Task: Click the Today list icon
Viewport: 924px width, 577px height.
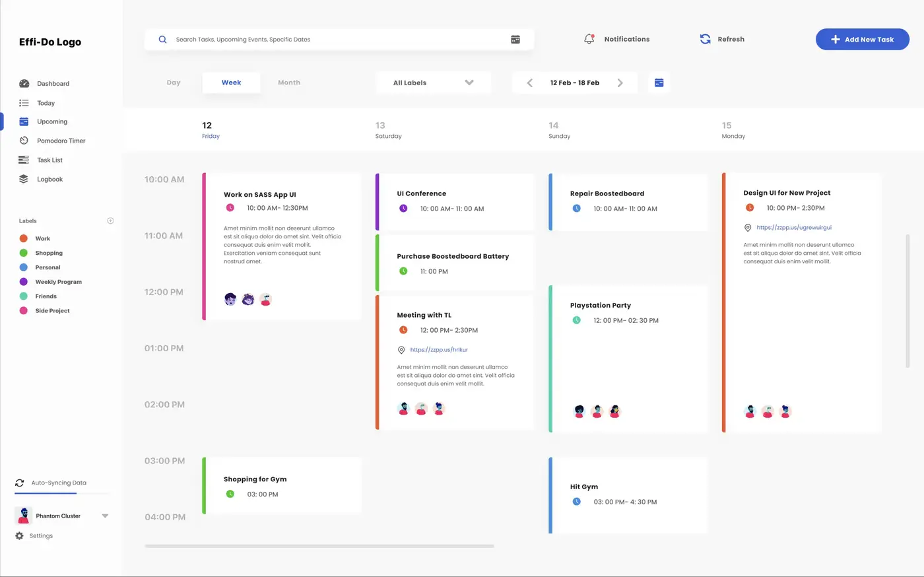Action: tap(24, 103)
